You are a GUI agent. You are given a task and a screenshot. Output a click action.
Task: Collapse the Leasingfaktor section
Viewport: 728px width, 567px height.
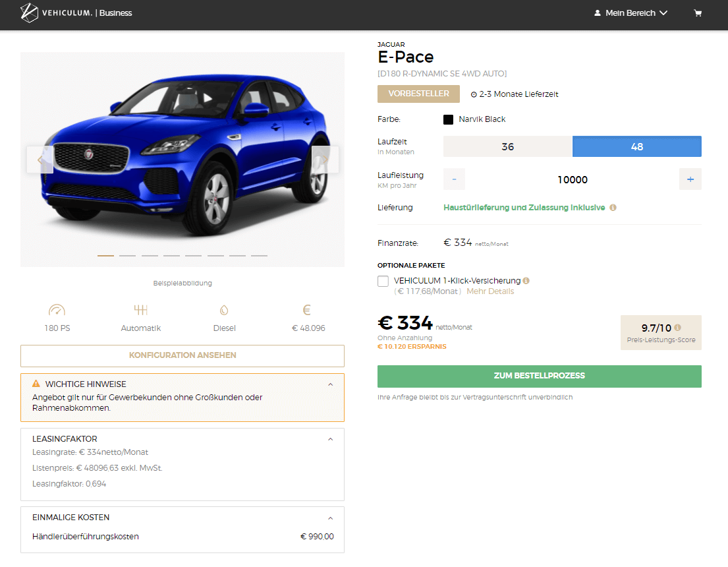click(331, 439)
